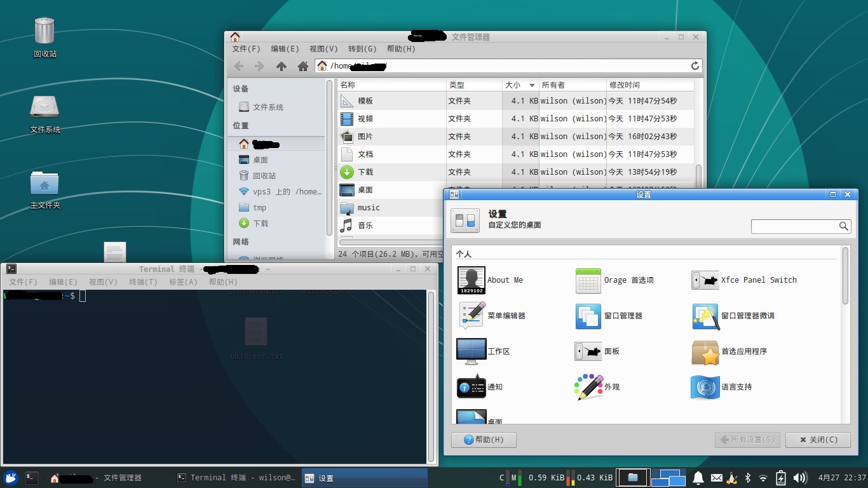Open workspaces (工作区) settings
This screenshot has height=488, width=868.
pyautogui.click(x=471, y=351)
